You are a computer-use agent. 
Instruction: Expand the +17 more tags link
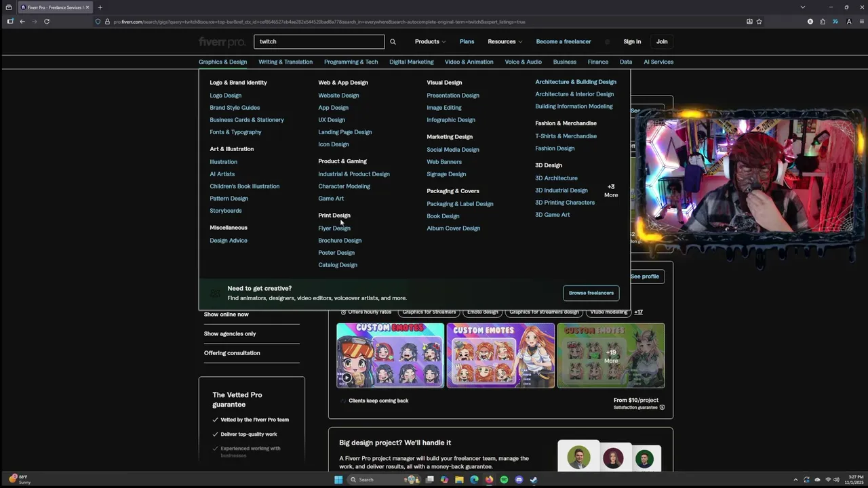coord(638,312)
